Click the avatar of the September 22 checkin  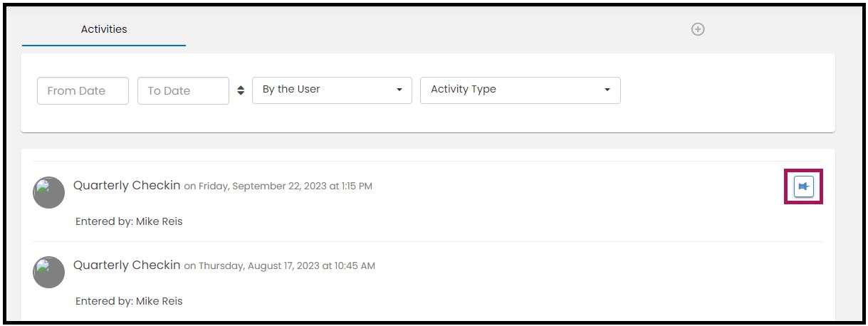coord(48,192)
